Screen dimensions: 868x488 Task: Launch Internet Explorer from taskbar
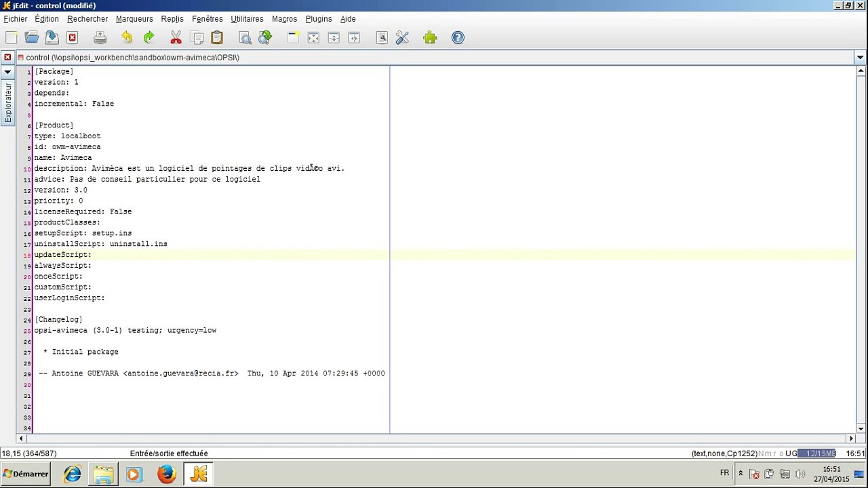[72, 474]
